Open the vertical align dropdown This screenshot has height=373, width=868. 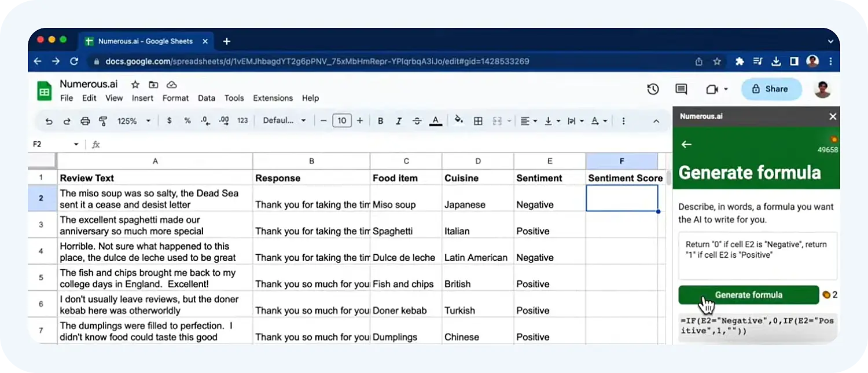(553, 121)
